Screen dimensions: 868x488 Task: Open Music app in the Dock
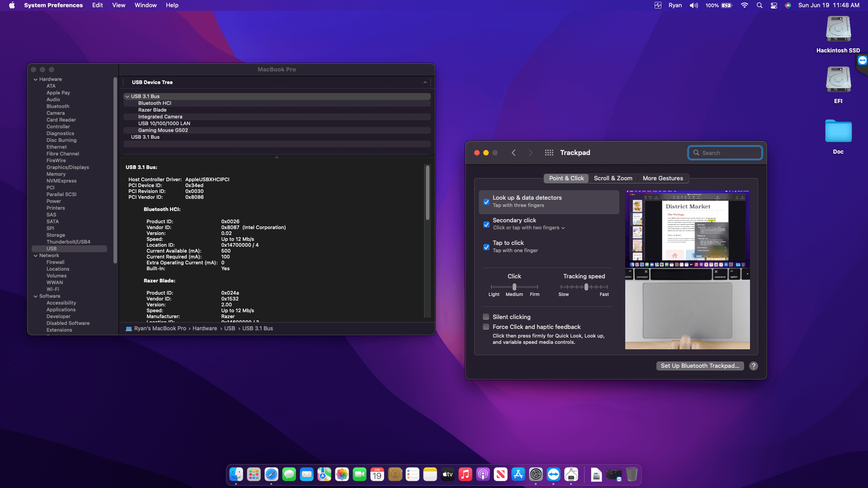point(465,474)
